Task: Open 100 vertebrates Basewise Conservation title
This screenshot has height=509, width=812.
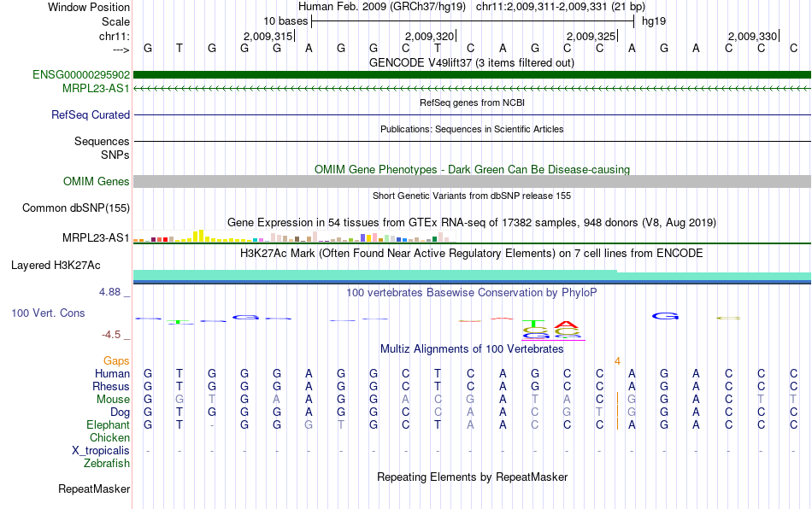Action: (x=472, y=293)
